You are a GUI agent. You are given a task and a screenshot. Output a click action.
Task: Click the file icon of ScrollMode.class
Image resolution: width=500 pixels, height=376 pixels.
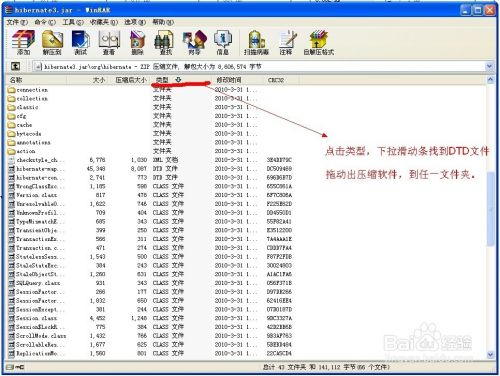tap(11, 336)
